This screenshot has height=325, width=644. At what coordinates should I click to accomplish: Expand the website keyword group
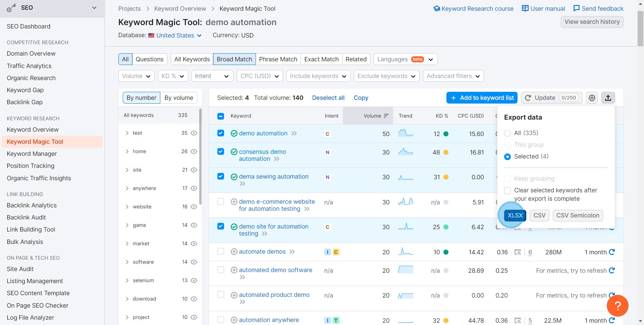click(127, 207)
